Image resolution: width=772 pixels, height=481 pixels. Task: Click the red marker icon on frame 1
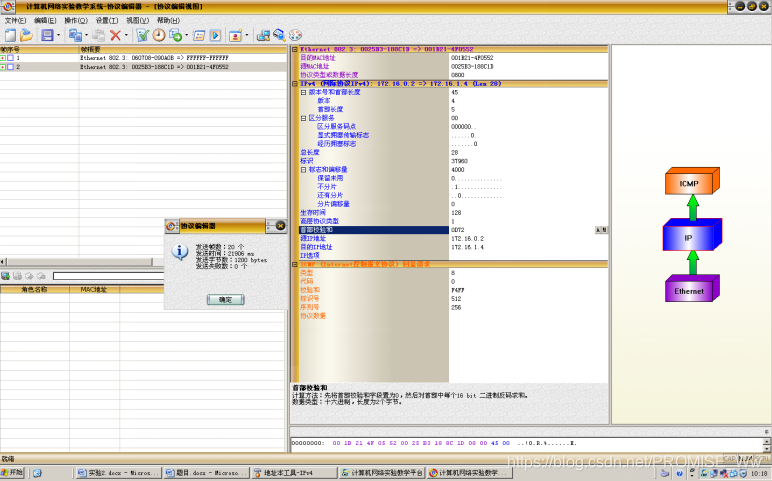[2, 58]
